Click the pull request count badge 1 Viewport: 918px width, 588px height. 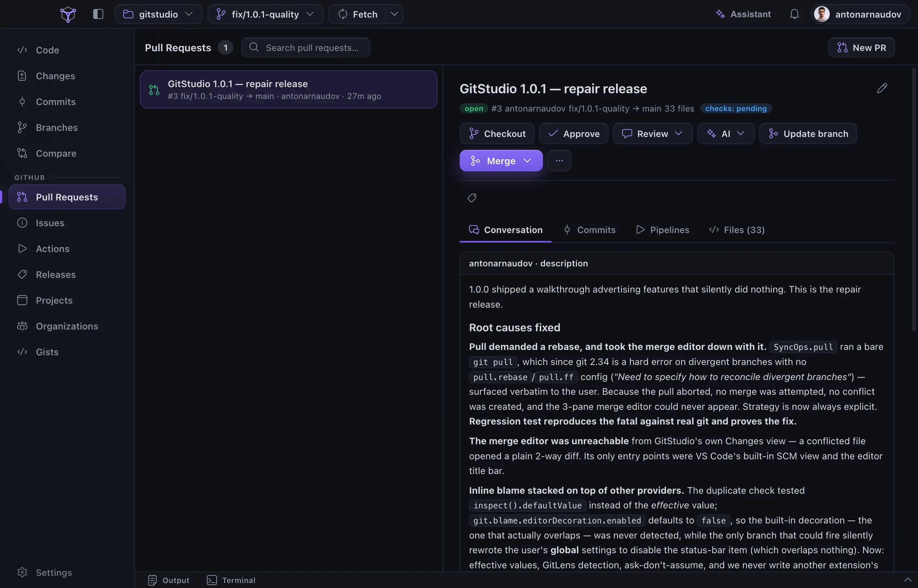click(x=226, y=47)
